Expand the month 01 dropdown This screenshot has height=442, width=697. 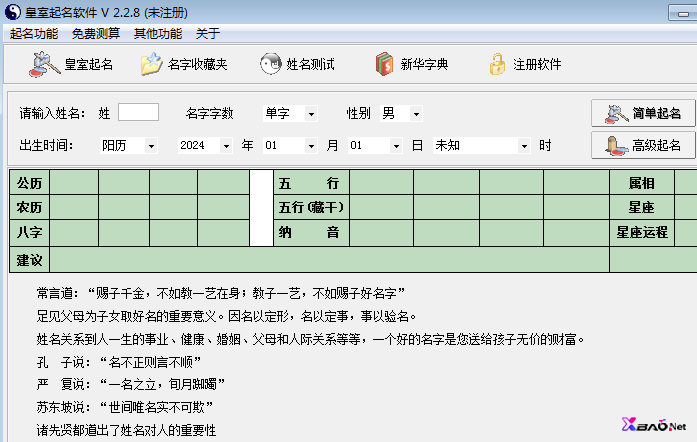[x=311, y=146]
